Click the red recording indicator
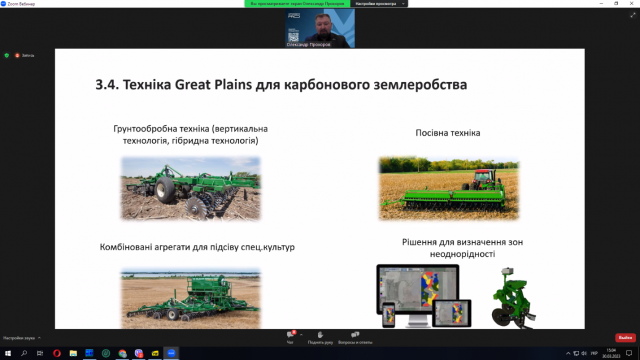Viewport: 640px width, 360px height. click(x=17, y=55)
